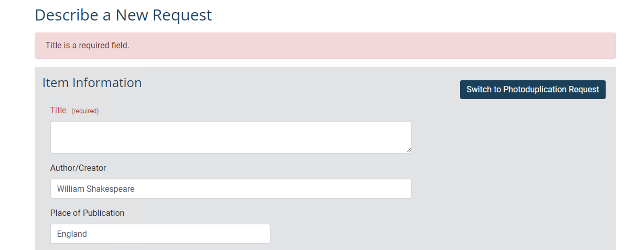Viewport: 644px width, 250px height.
Task: Click the Place of Publication label
Action: click(87, 213)
